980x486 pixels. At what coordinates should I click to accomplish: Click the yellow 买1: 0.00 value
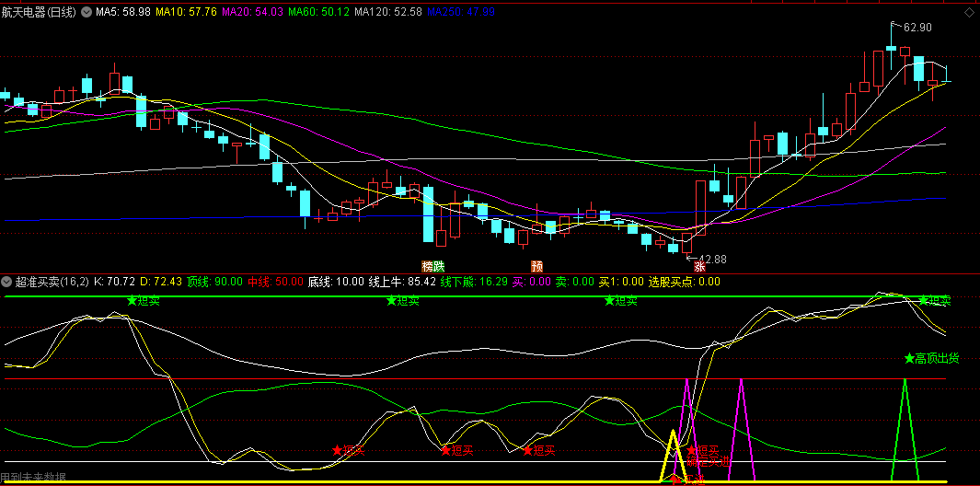click(622, 282)
